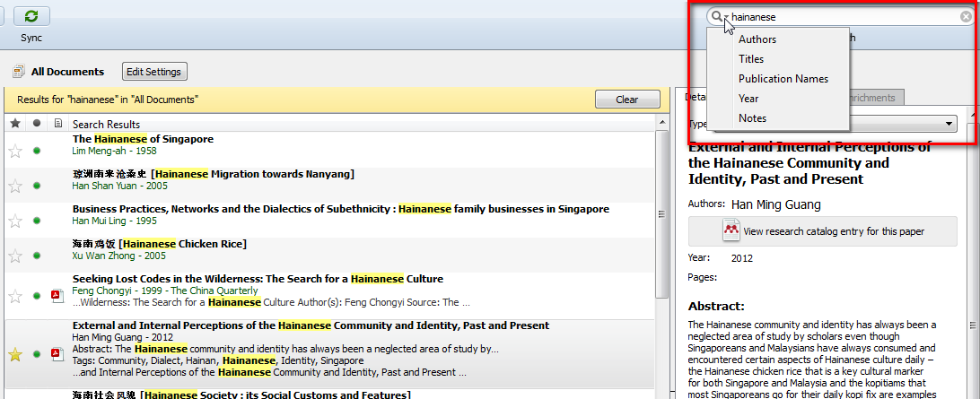This screenshot has width=980, height=399.
Task: Sort by the read/unread dot column header
Action: point(36,124)
